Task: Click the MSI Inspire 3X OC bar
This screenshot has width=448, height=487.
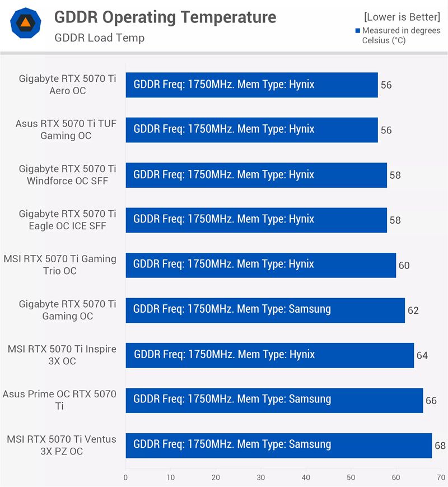Action: (x=269, y=355)
